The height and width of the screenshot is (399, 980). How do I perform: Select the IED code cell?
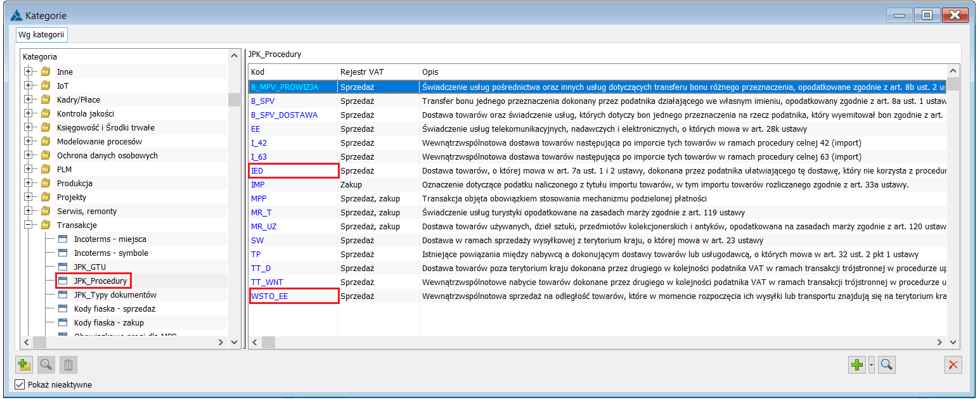point(293,170)
